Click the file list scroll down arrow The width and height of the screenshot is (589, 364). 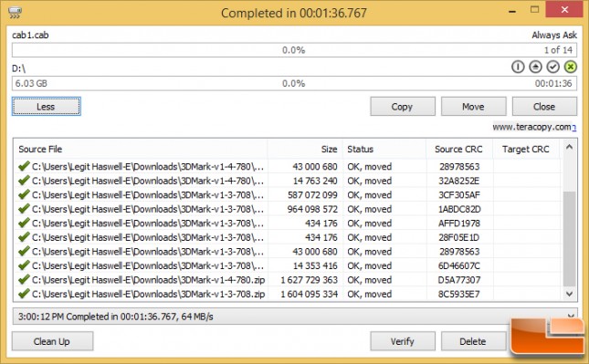(x=570, y=294)
